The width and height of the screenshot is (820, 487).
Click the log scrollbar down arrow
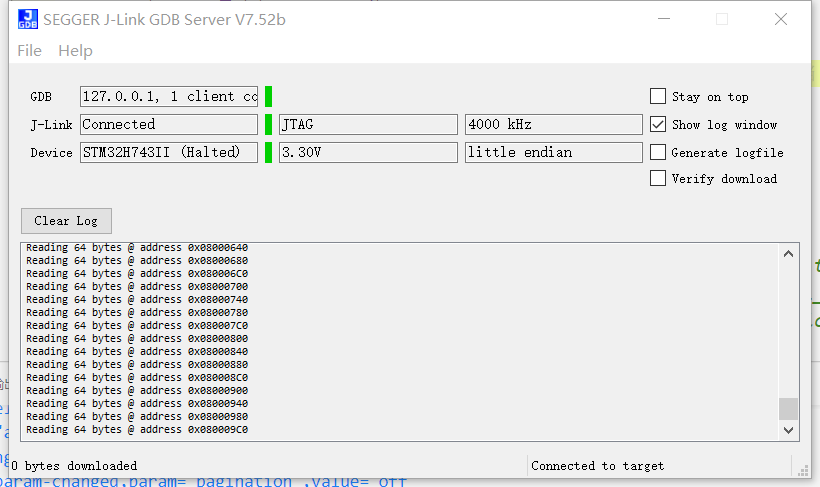(789, 430)
